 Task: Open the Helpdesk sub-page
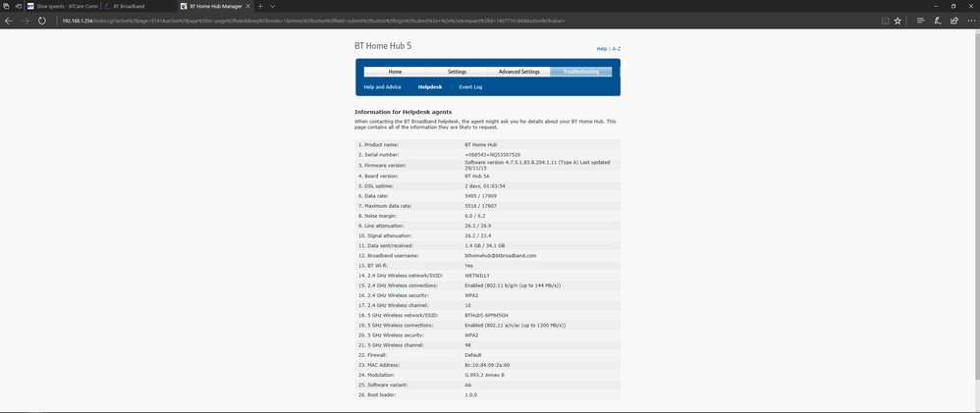point(430,87)
